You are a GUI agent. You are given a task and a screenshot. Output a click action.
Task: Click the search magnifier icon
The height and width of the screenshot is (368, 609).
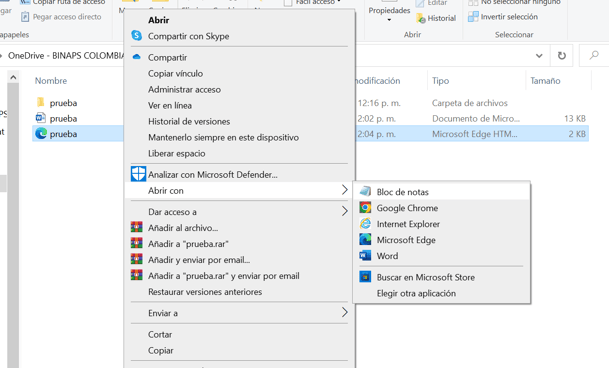pyautogui.click(x=594, y=56)
